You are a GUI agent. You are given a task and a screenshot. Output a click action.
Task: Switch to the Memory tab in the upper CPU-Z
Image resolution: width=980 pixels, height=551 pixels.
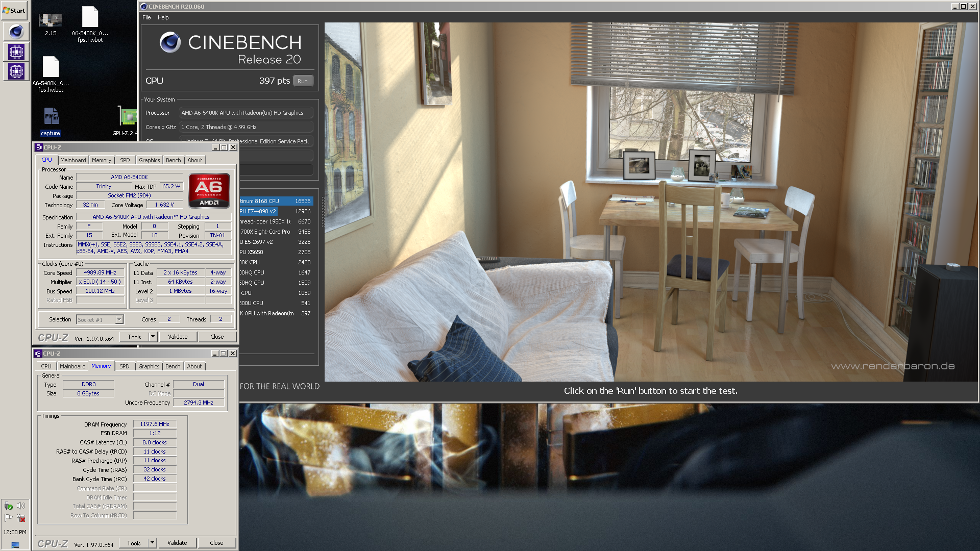click(x=102, y=160)
